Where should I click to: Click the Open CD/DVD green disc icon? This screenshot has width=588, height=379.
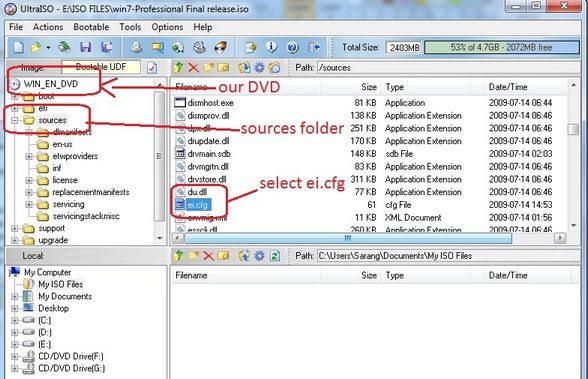(x=64, y=47)
